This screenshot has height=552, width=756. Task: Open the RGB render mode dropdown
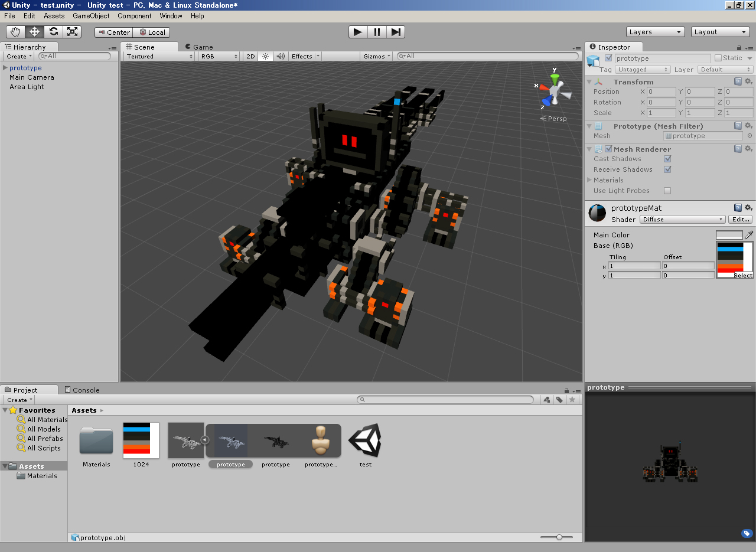point(219,56)
